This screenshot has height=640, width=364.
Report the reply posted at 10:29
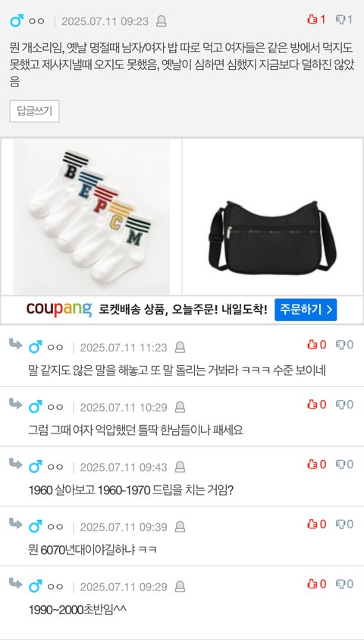[x=180, y=408]
